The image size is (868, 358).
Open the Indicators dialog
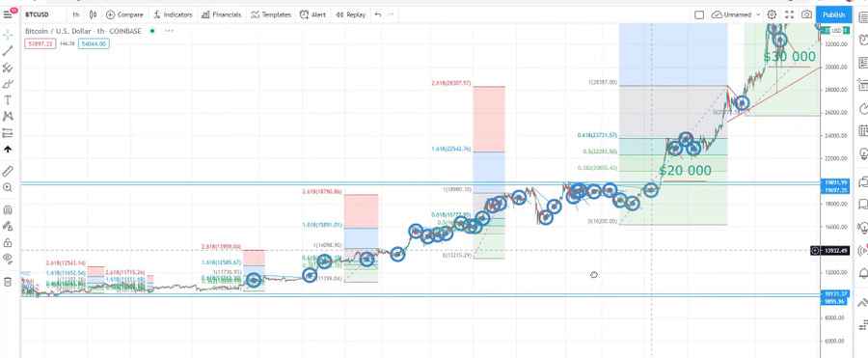tap(174, 15)
